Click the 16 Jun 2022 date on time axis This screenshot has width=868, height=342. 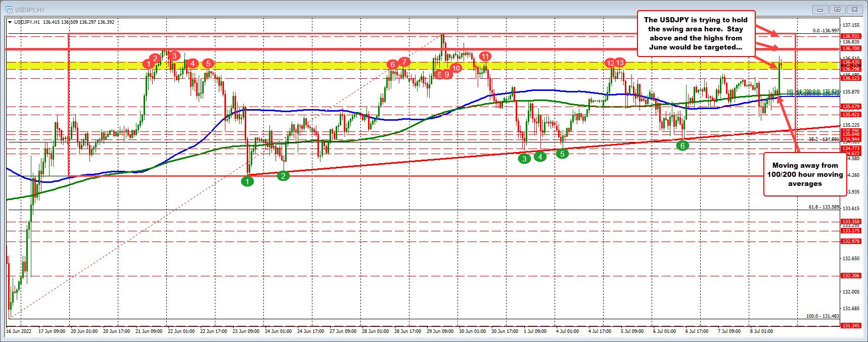tap(19, 331)
